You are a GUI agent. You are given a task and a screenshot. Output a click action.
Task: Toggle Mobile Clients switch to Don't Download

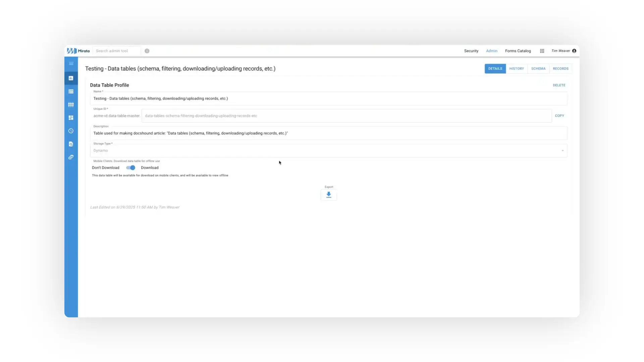130,168
